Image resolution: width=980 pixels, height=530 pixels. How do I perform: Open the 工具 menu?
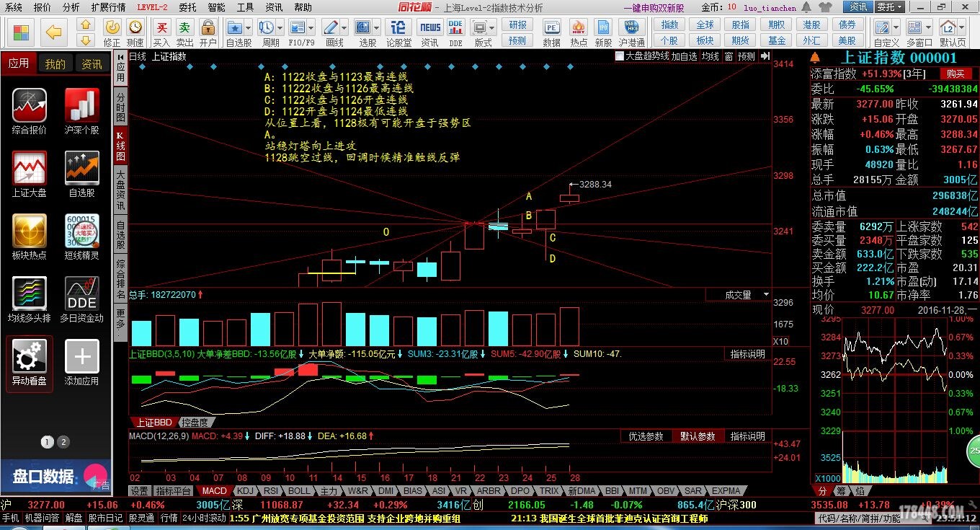(x=245, y=7)
